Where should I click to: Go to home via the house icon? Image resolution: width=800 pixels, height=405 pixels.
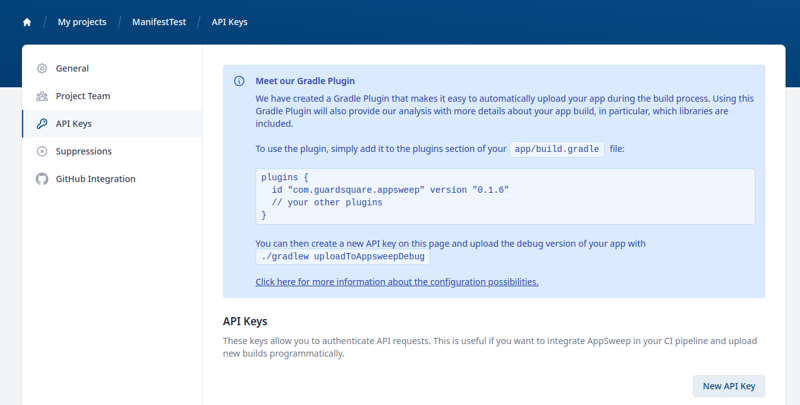point(27,22)
